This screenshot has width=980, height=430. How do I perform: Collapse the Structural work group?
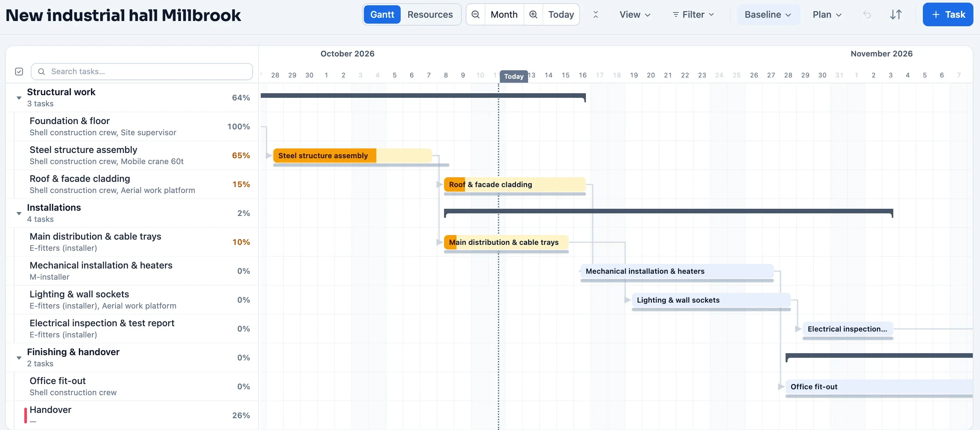[19, 98]
